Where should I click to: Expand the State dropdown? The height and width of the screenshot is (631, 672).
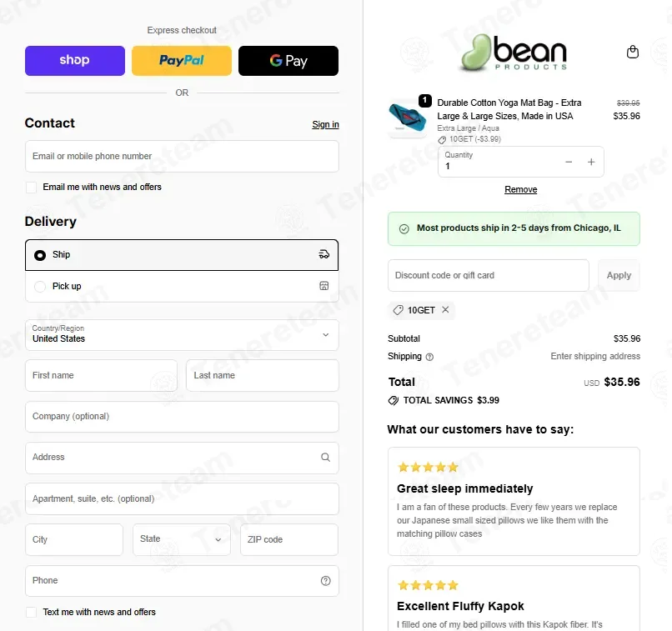181,539
